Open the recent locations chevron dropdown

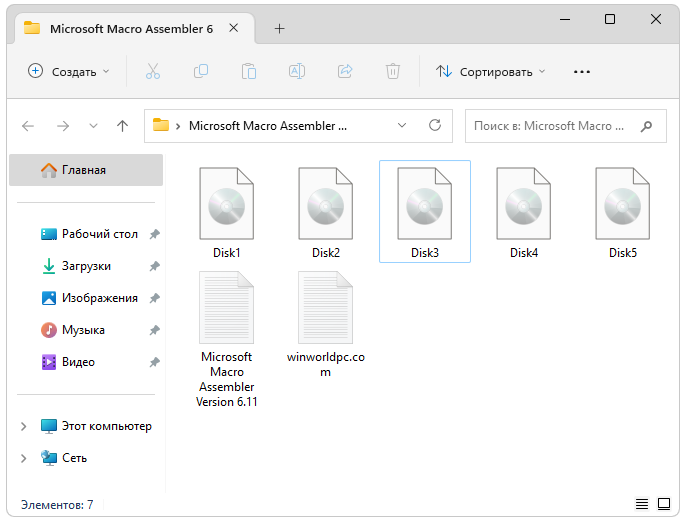point(93,126)
